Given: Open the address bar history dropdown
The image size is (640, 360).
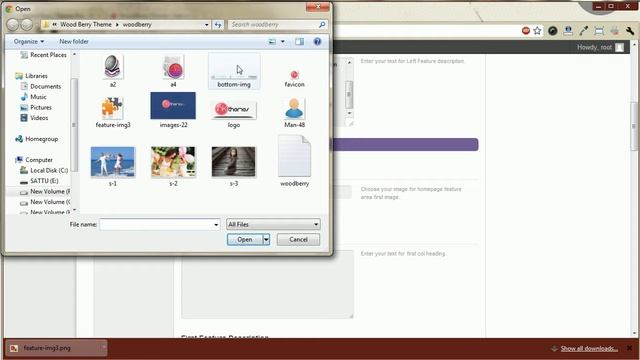Looking at the screenshot, I should [207, 24].
